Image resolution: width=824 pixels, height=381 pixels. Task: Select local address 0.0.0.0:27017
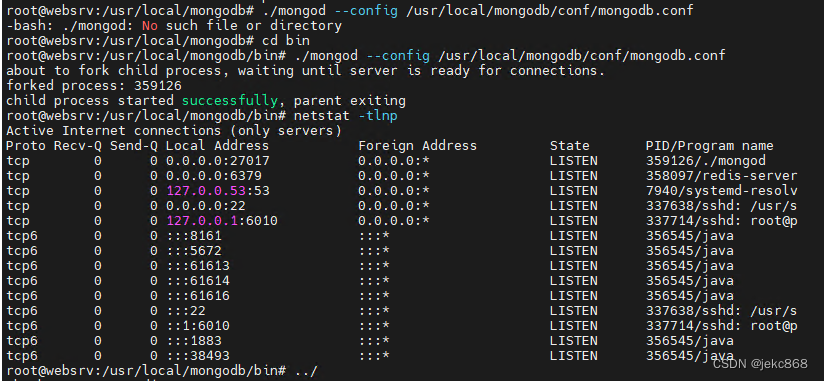pos(218,161)
